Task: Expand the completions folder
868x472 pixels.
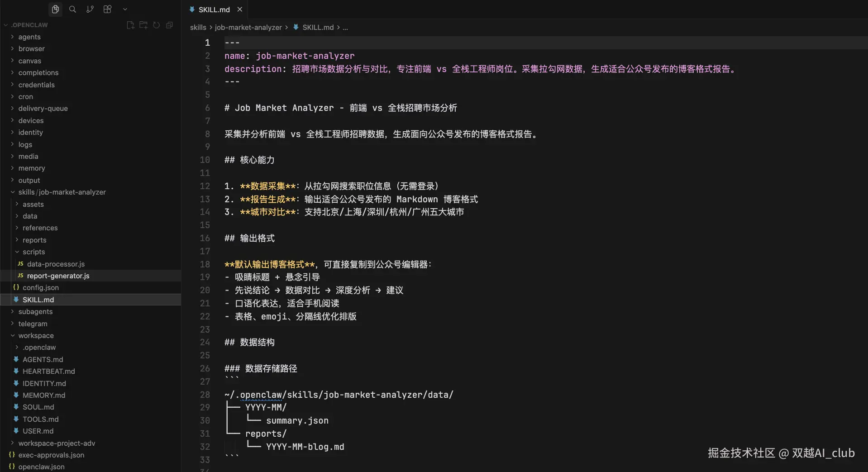Action: point(38,73)
